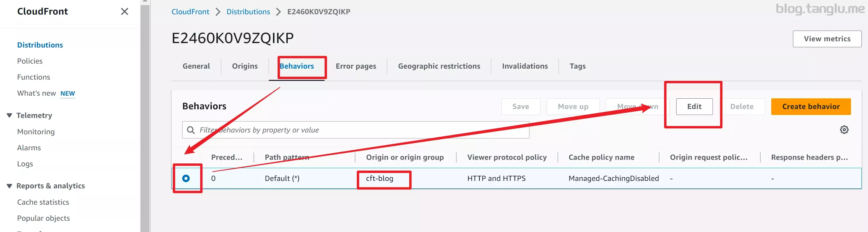868x232 pixels.
Task: Open Policies in the sidebar
Action: [30, 61]
